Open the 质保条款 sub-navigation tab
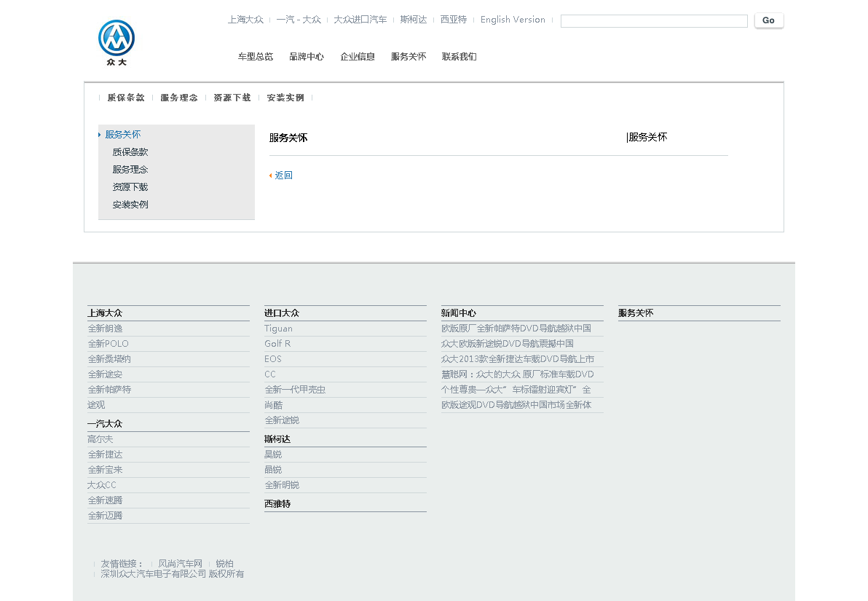The width and height of the screenshot is (868, 601). pyautogui.click(x=126, y=98)
